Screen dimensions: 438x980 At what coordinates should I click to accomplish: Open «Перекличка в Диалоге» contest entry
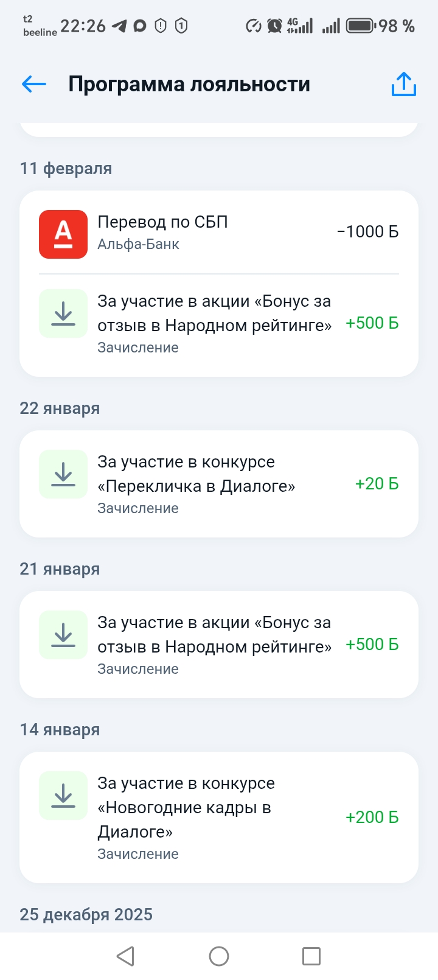pyautogui.click(x=196, y=474)
